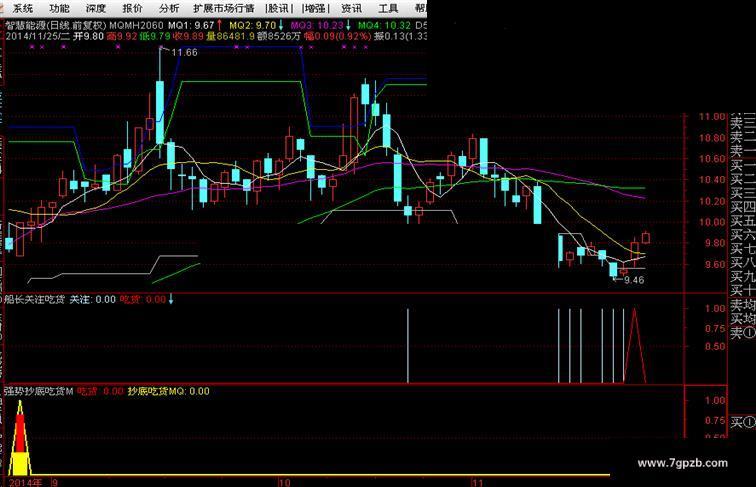Click the volume value 量86481.9

point(230,36)
